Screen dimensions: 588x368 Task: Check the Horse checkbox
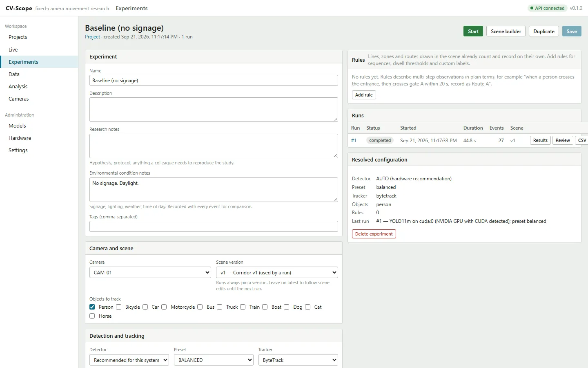(x=92, y=316)
